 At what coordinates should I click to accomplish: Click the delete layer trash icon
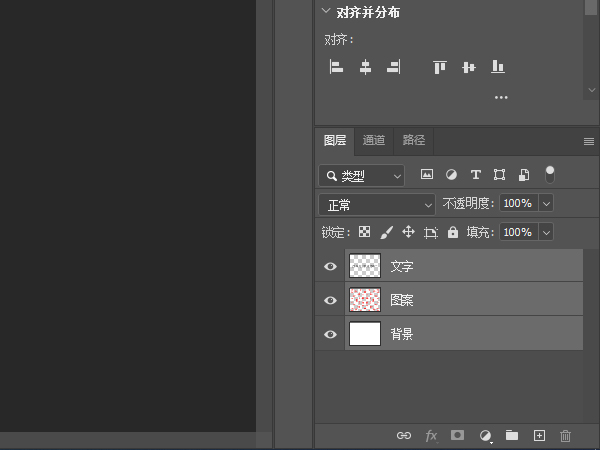[565, 436]
